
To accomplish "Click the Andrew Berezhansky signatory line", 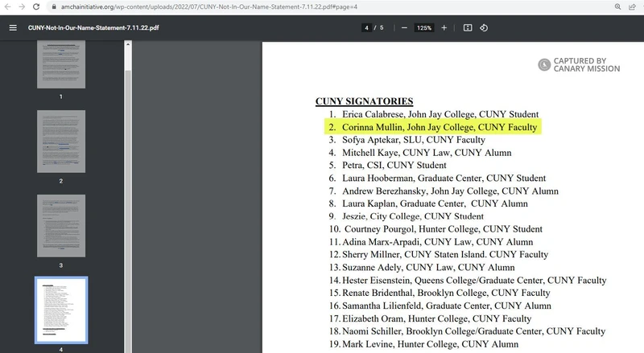I will 444,191.
